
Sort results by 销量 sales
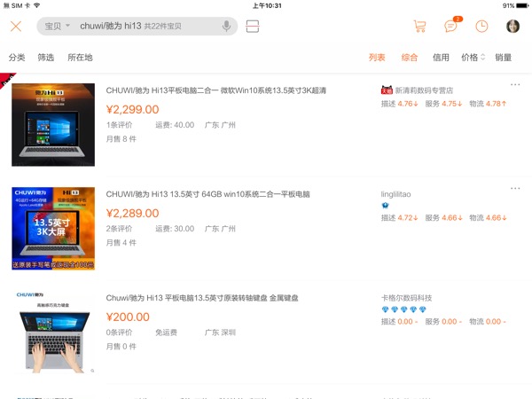(503, 58)
